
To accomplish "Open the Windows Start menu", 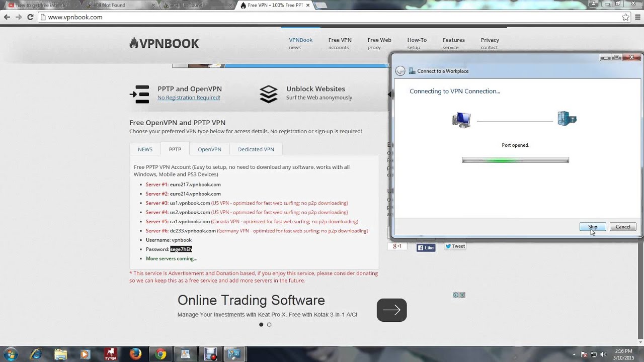I will (x=10, y=354).
